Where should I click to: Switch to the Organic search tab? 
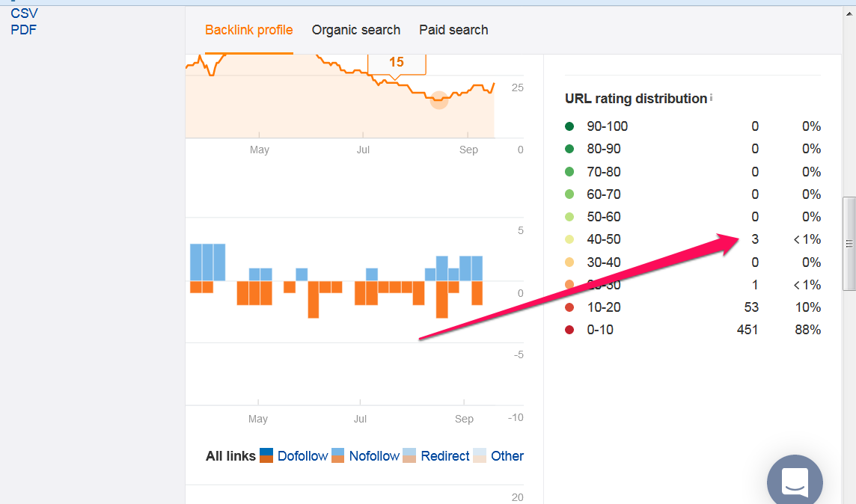[x=356, y=30]
